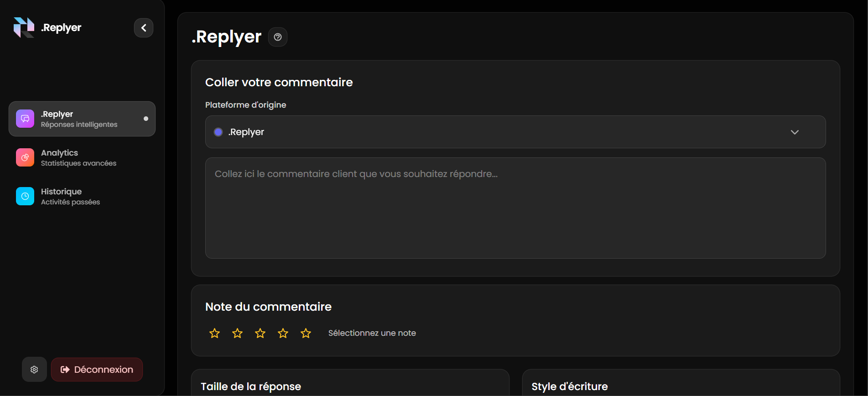
Task: Select Replyer Réponses intelligentes menu item
Action: (x=82, y=119)
